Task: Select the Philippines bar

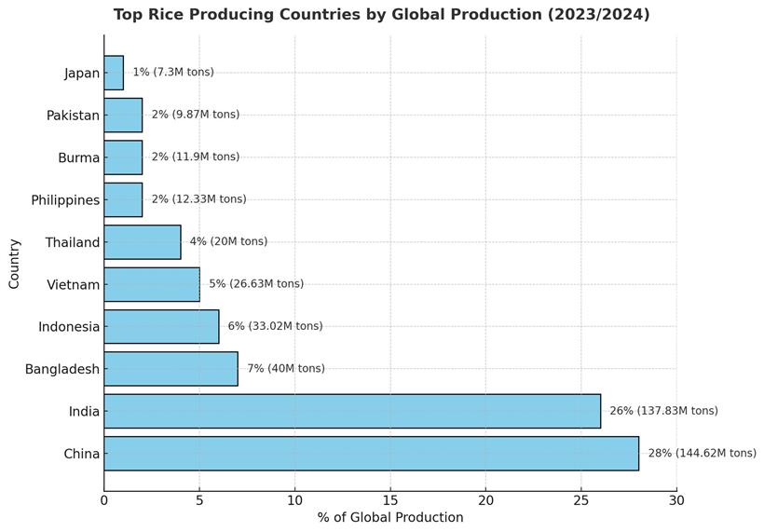Action: click(123, 199)
